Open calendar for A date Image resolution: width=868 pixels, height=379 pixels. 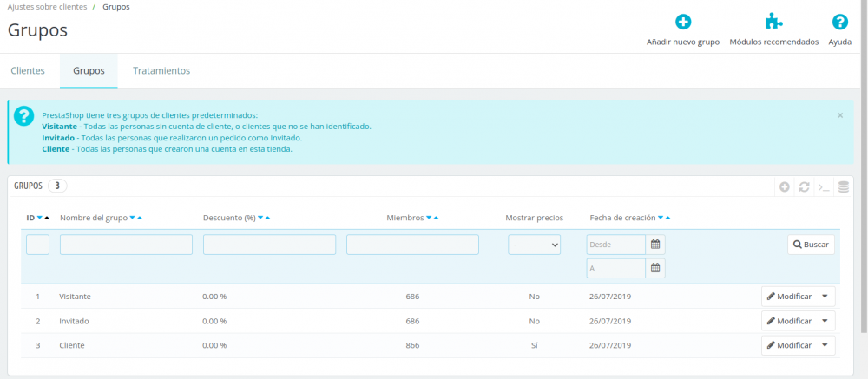(x=655, y=268)
